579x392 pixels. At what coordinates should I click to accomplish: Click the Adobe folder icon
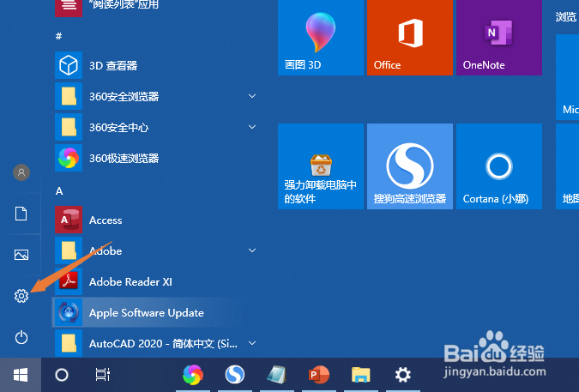click(69, 251)
